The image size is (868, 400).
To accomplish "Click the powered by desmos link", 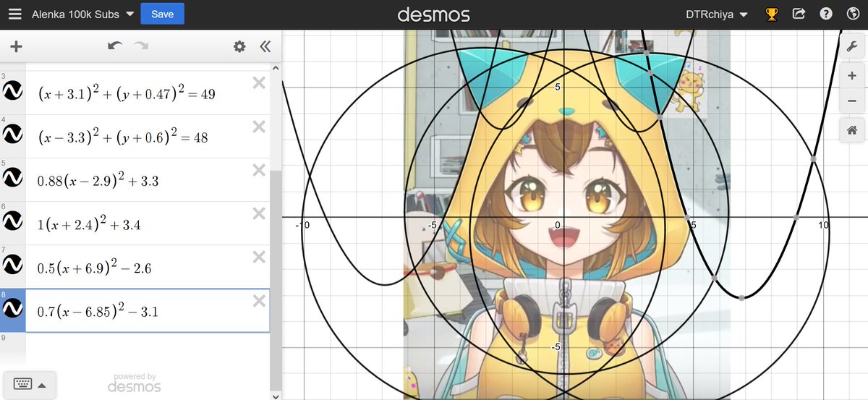I will click(x=134, y=383).
